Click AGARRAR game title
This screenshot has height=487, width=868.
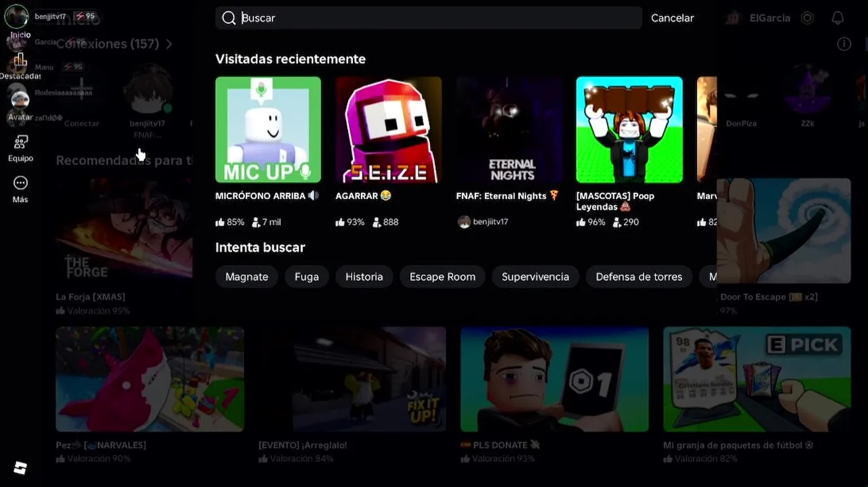click(x=363, y=195)
